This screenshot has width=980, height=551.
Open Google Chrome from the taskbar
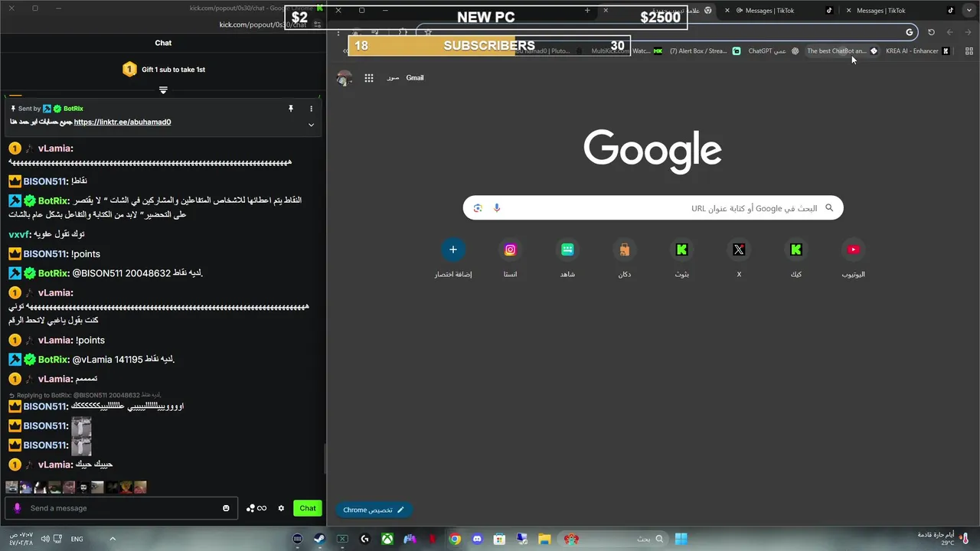click(455, 539)
